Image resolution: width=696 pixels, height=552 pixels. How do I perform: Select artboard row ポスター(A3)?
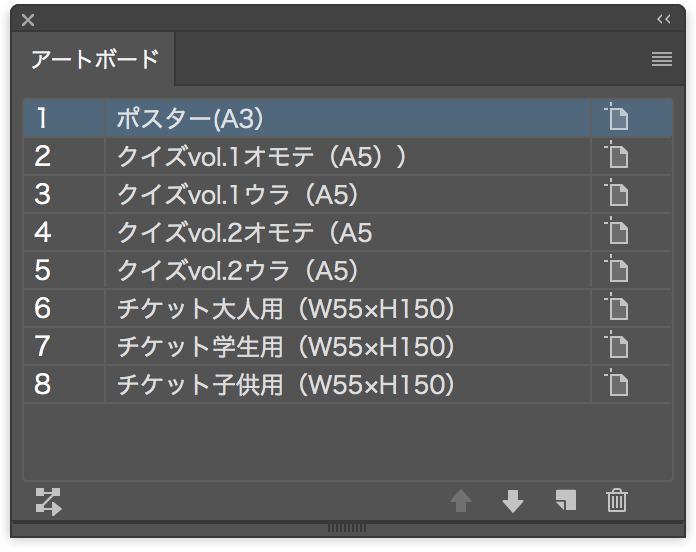click(348, 118)
